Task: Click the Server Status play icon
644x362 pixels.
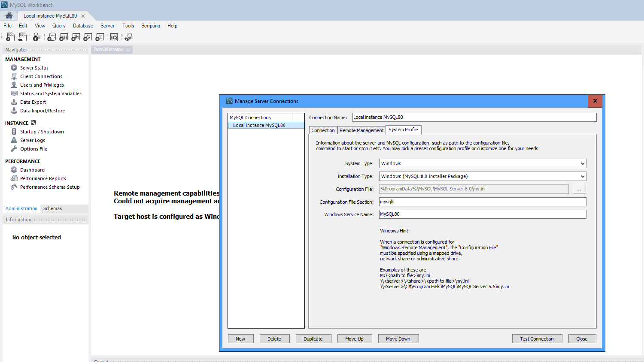Action: point(14,68)
